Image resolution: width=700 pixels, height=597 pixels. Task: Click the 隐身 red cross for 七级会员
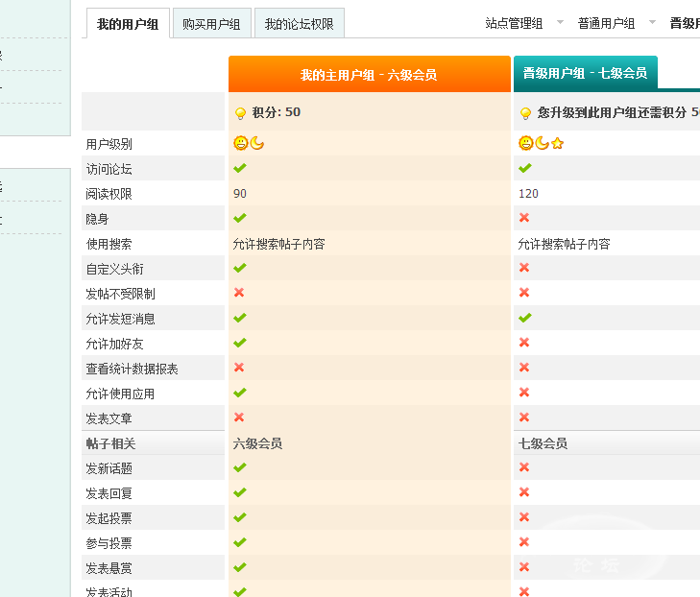click(524, 218)
